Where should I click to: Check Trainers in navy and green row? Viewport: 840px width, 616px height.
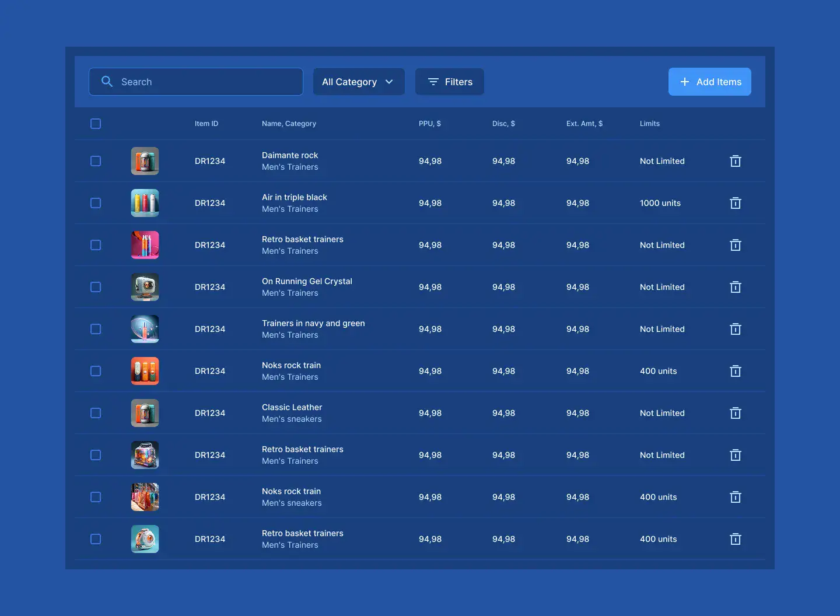96,329
